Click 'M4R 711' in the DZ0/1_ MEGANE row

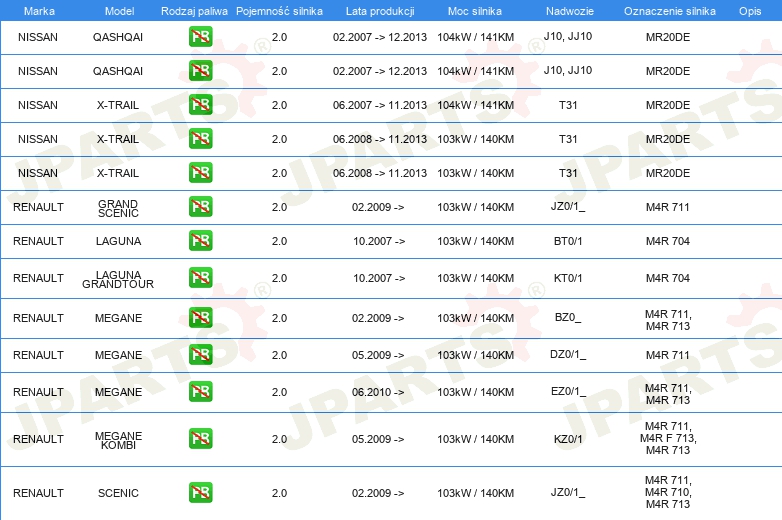point(668,355)
